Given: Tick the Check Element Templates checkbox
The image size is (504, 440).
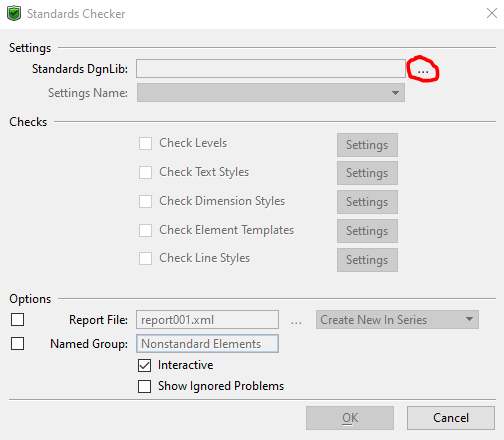Looking at the screenshot, I should (x=145, y=230).
